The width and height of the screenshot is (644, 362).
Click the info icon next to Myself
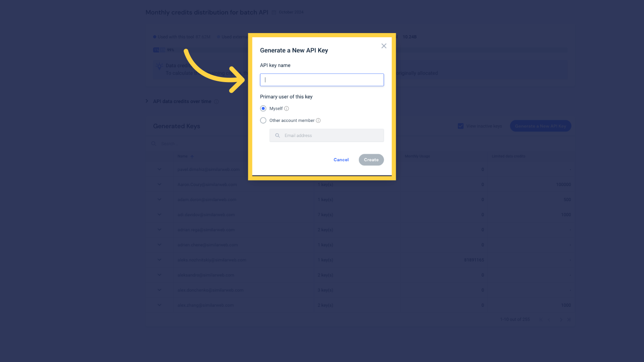pos(287,109)
